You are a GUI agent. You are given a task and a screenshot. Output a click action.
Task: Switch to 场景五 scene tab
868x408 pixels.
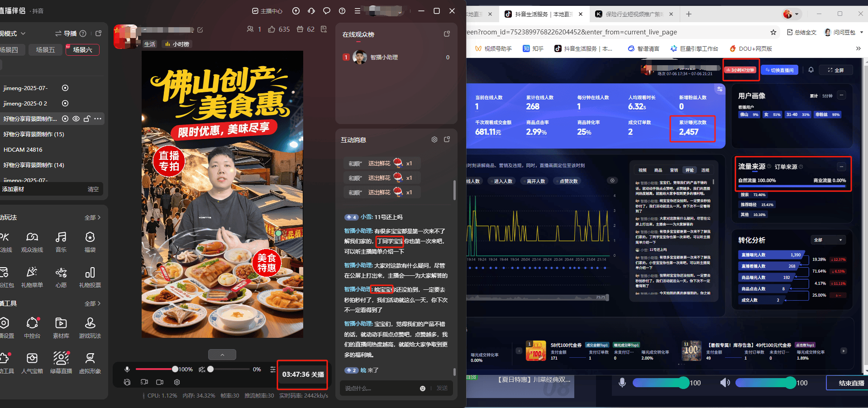click(45, 50)
